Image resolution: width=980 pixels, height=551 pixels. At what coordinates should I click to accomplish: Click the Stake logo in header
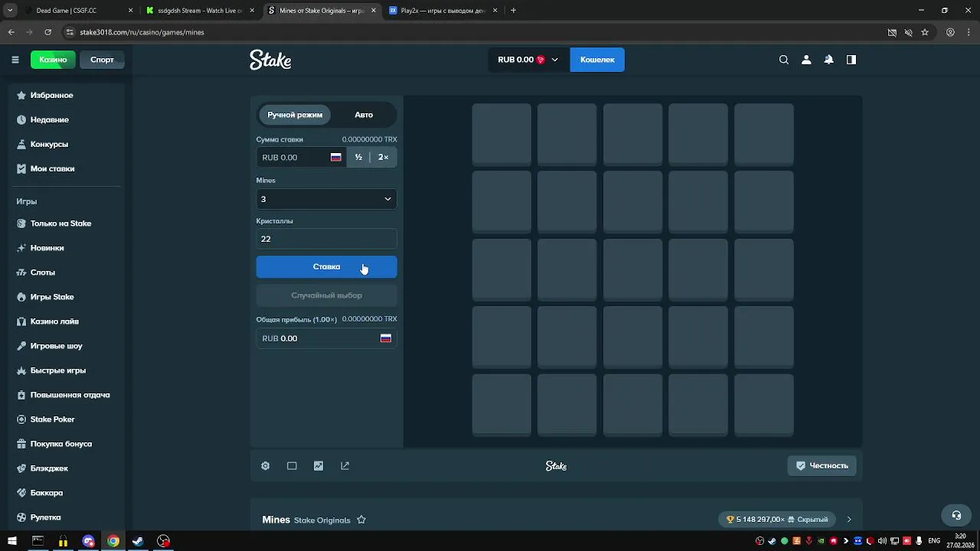pyautogui.click(x=270, y=60)
